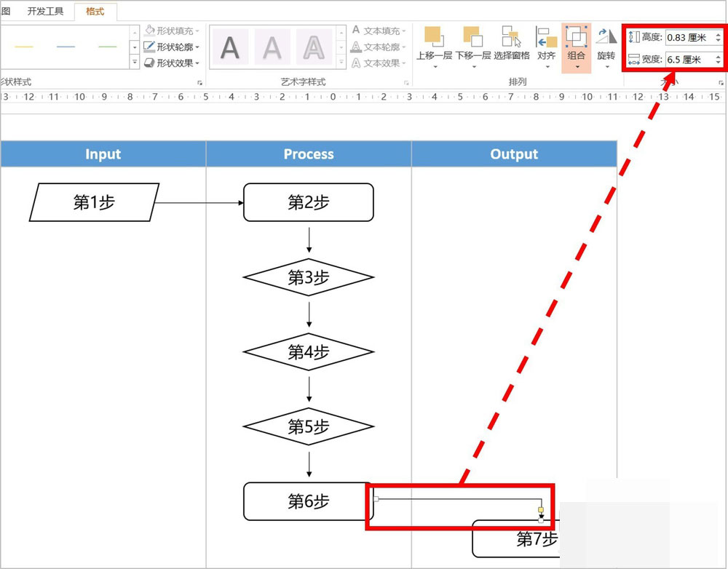Click the 宽度 width input field
The image size is (728, 569).
[690, 60]
